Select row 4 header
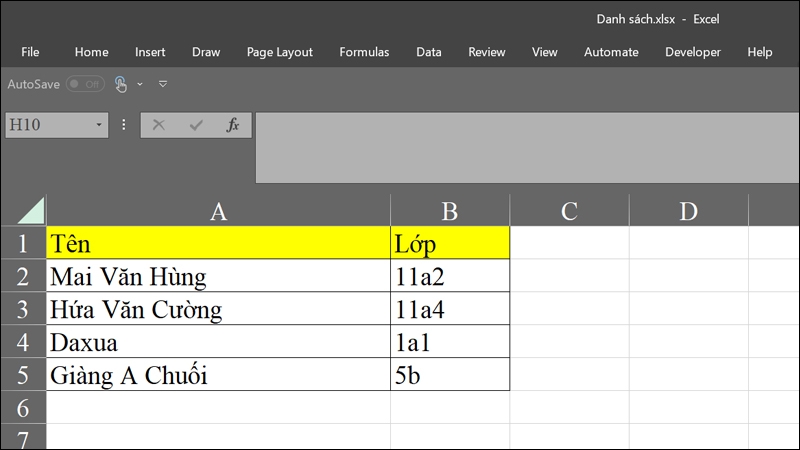 tap(23, 342)
